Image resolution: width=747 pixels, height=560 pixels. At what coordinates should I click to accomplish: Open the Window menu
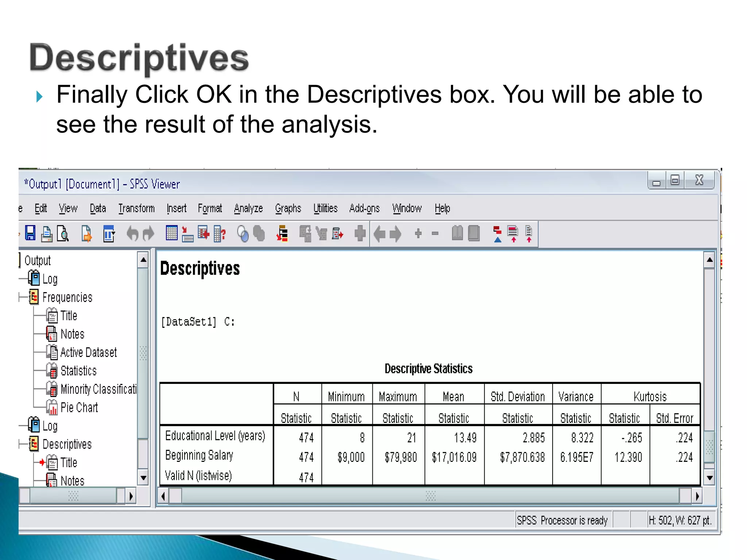407,208
